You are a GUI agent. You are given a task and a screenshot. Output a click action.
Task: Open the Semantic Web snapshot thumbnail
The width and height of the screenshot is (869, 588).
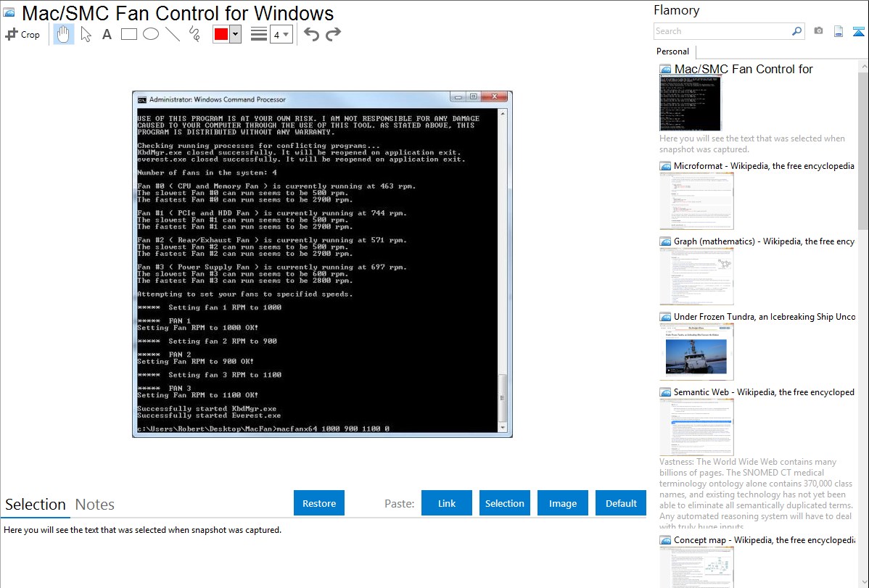point(696,427)
